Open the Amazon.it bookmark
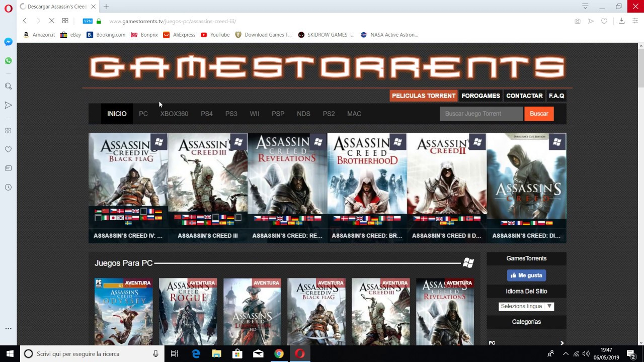The height and width of the screenshot is (362, 644). pyautogui.click(x=39, y=35)
